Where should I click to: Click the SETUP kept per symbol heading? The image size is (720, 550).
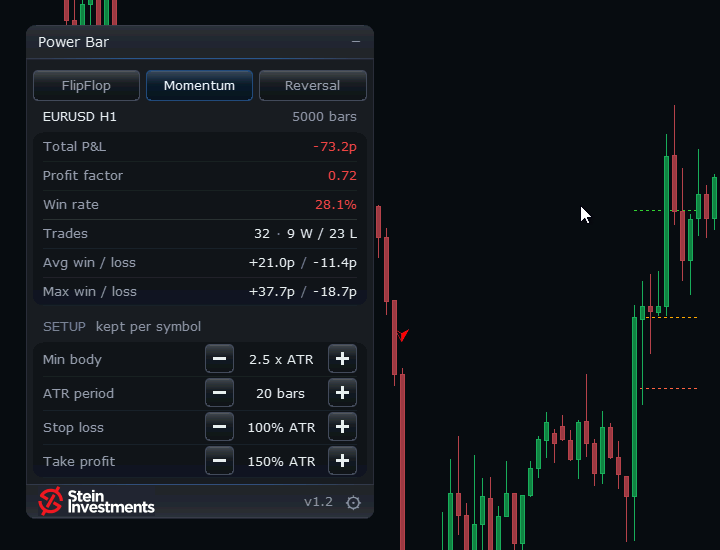[122, 326]
